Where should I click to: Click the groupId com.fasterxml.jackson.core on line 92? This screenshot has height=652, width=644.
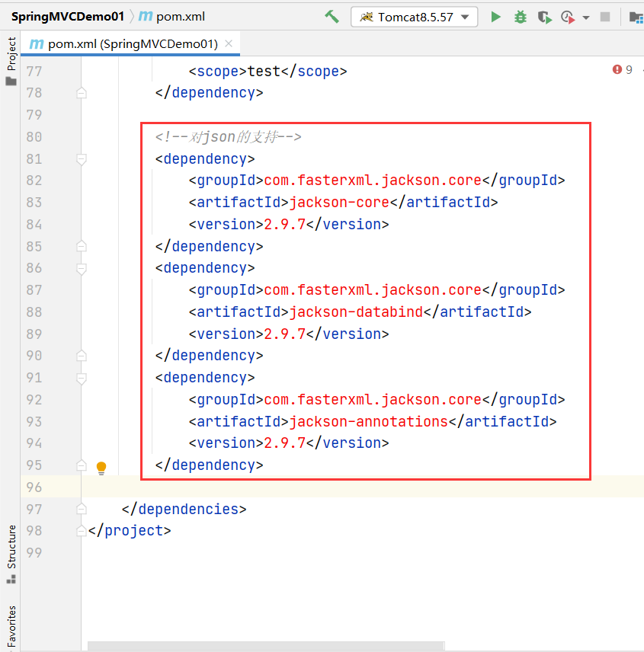pos(373,400)
